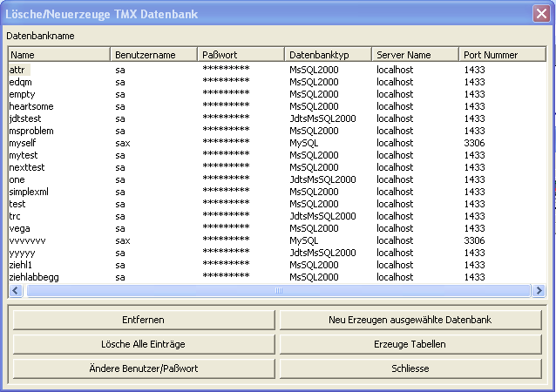Viewport: 556px width, 392px height.
Task: Click the Benutzername column header
Action: coord(153,55)
